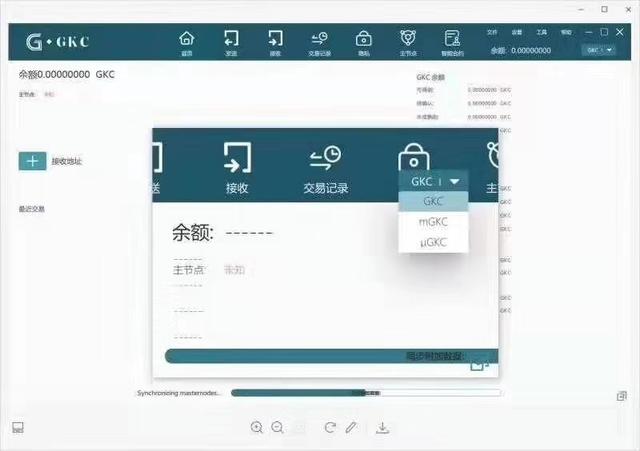Screen dimensions: 640x451
Task: Toggle the thumbnail strip icon at bottom left
Action: click(18, 427)
